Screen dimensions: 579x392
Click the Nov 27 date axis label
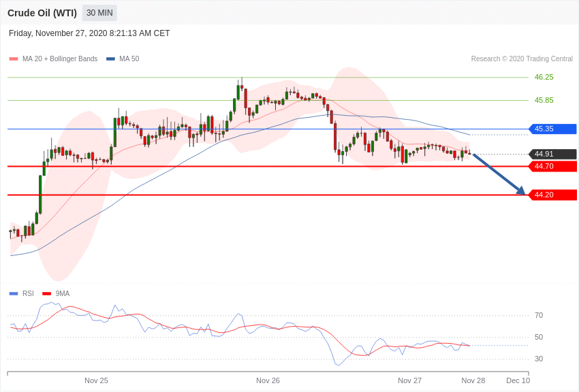point(409,380)
